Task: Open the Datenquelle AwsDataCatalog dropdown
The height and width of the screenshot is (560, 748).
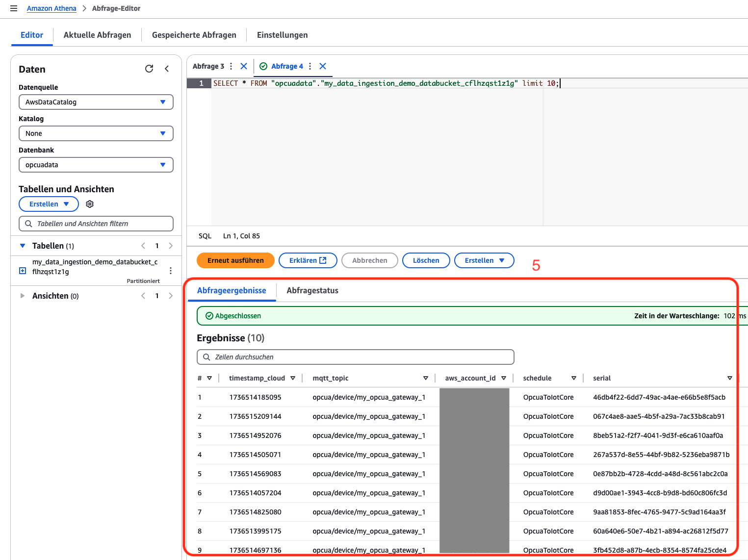Action: pos(96,102)
